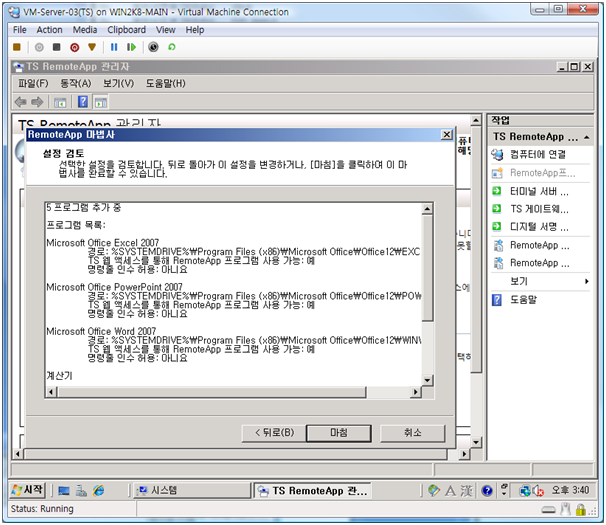
Task: Click TS RemoteApp 관... taskbar button
Action: pos(312,491)
